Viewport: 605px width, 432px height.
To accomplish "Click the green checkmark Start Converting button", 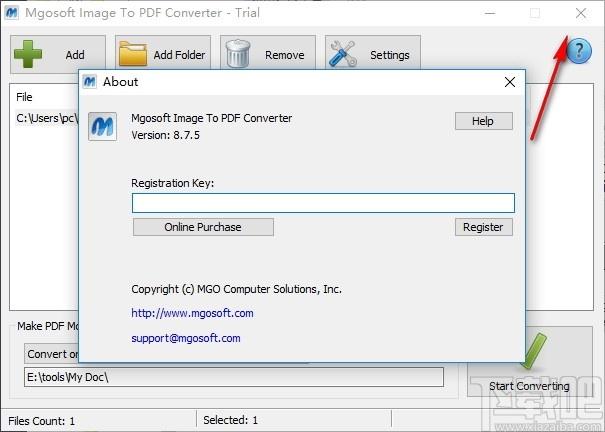I will (x=529, y=365).
